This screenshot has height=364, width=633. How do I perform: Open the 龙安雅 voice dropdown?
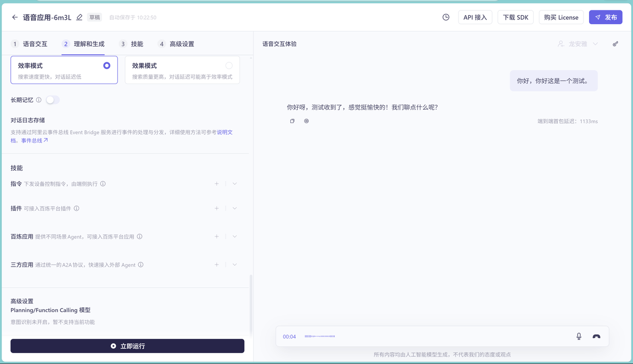pyautogui.click(x=577, y=44)
